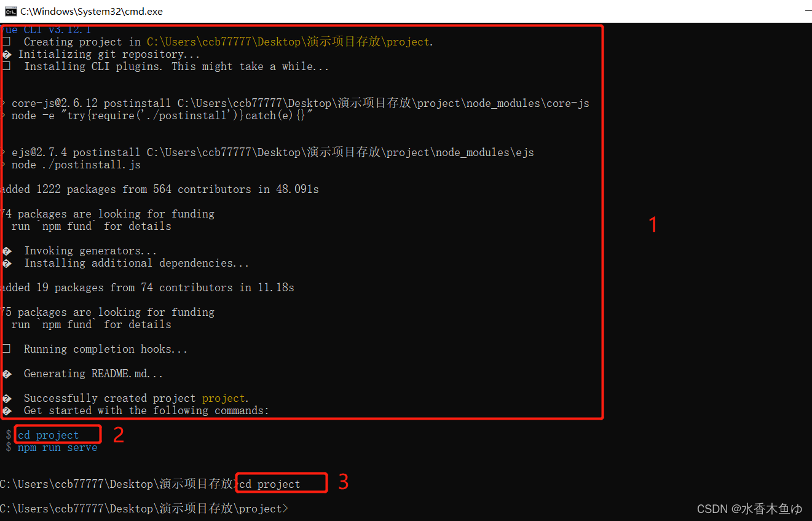The width and height of the screenshot is (812, 521).
Task: Click 'Invoking generators...' line
Action: [x=80, y=251]
